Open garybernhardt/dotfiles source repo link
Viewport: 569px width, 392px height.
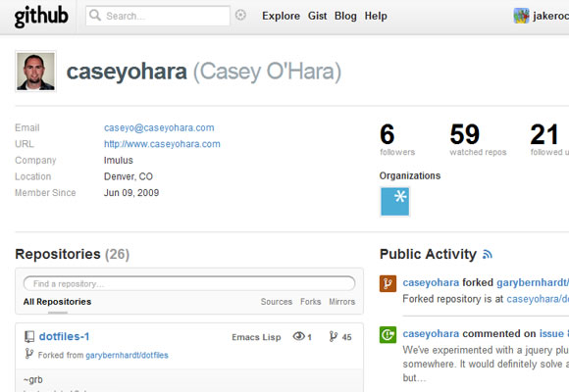[x=127, y=356]
